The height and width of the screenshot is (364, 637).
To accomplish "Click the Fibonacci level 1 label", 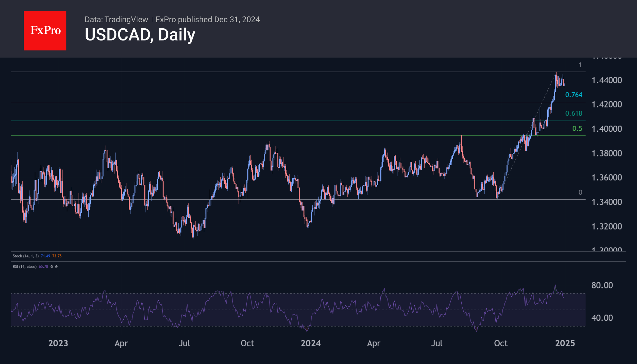I will (580, 65).
